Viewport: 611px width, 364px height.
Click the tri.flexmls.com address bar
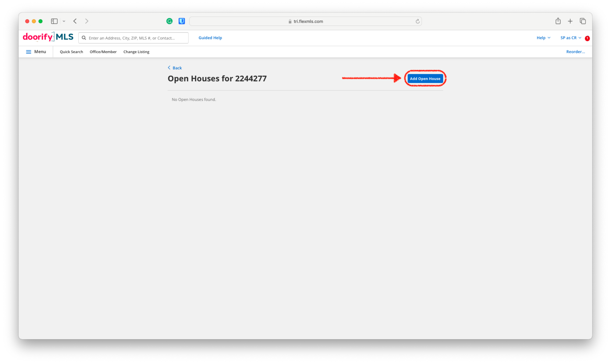tap(305, 22)
